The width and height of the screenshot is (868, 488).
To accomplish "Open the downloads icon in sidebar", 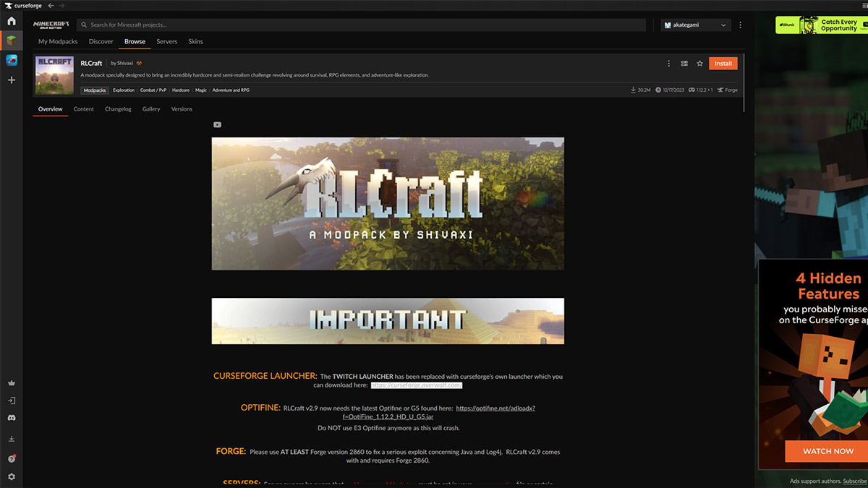I will pos(11,439).
